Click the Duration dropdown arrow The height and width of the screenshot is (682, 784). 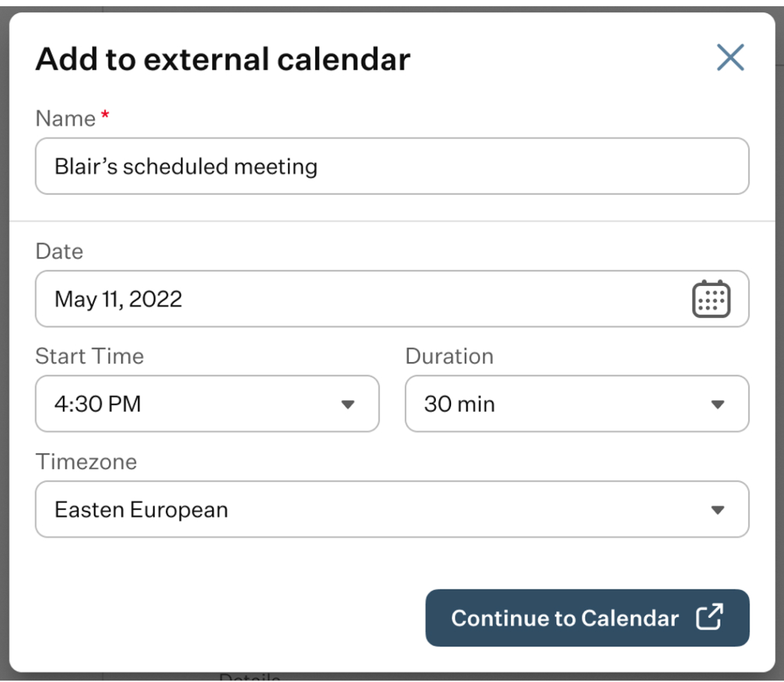pos(718,404)
